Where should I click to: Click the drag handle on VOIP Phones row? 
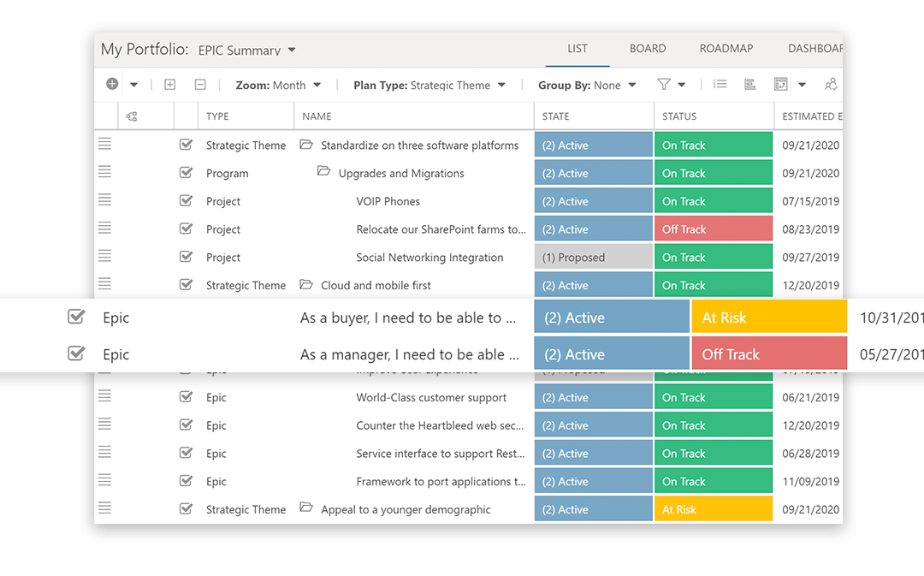click(104, 200)
